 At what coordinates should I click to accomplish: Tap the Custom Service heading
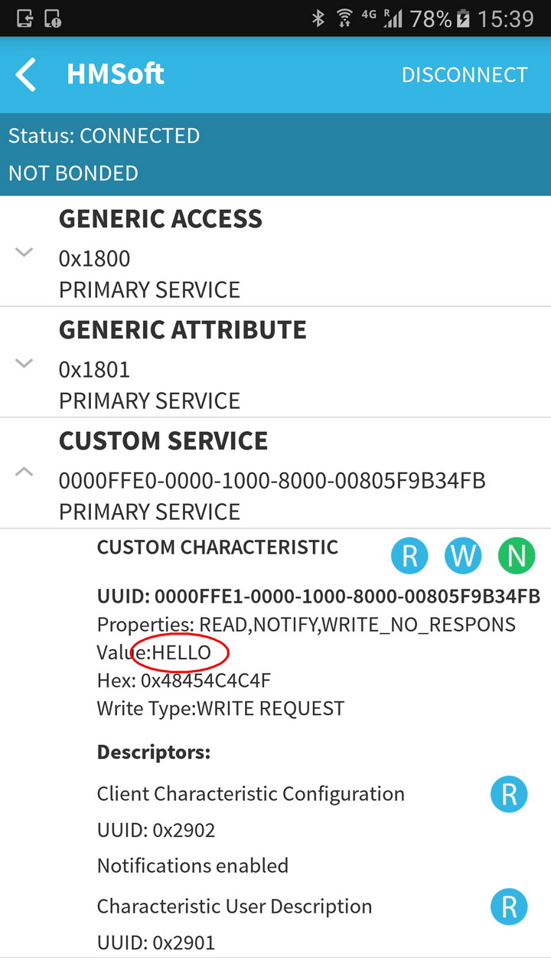pos(164,441)
